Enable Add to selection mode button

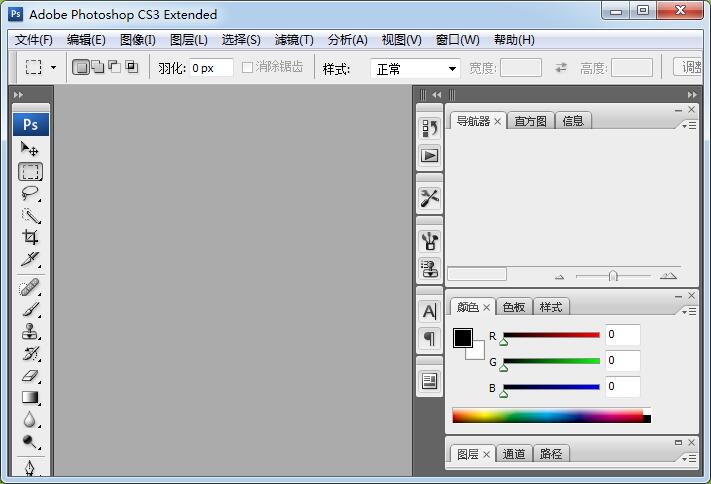[x=98, y=68]
